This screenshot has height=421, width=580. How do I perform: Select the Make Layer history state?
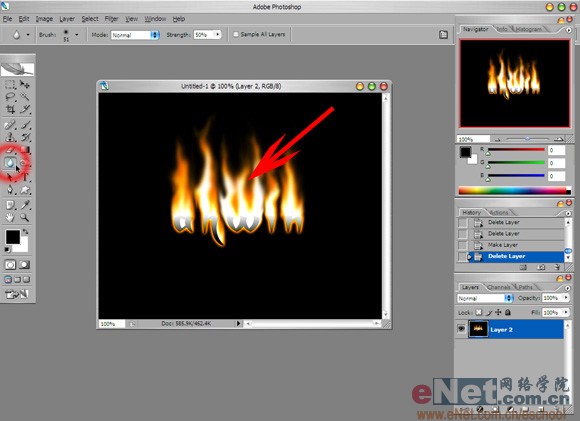[x=510, y=245]
